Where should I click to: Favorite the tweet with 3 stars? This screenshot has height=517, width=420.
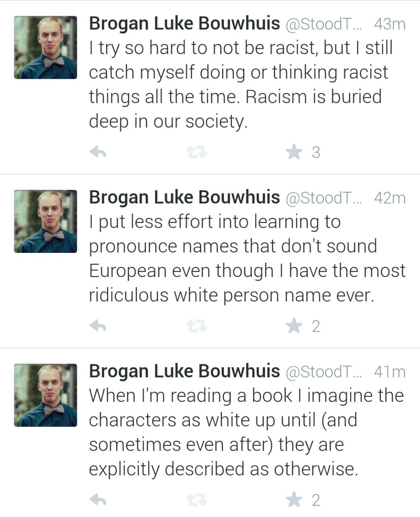(x=294, y=152)
